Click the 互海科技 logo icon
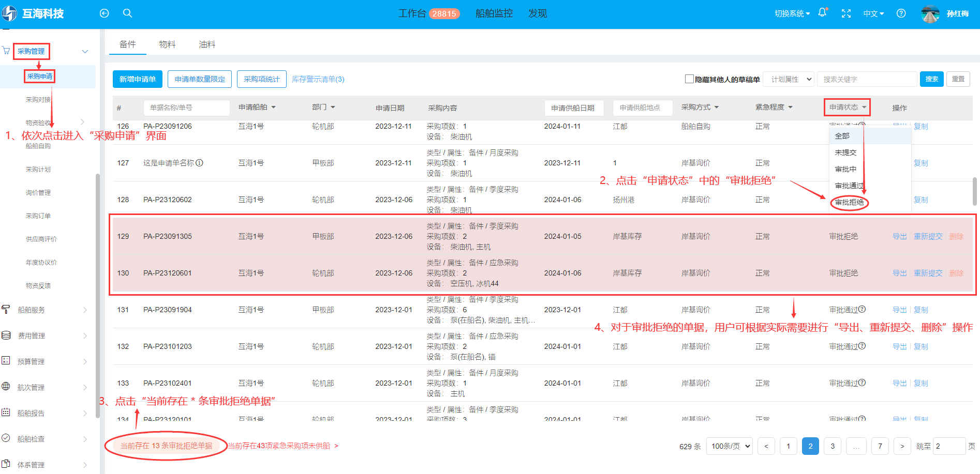The height and width of the screenshot is (474, 980). click(9, 13)
